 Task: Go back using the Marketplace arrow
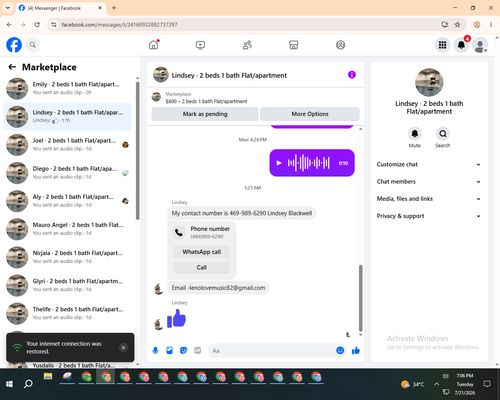click(12, 67)
